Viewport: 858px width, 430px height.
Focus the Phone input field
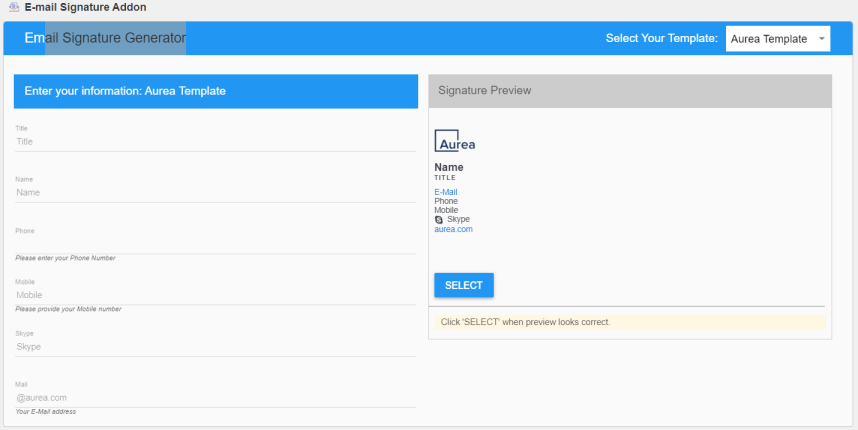click(216, 244)
